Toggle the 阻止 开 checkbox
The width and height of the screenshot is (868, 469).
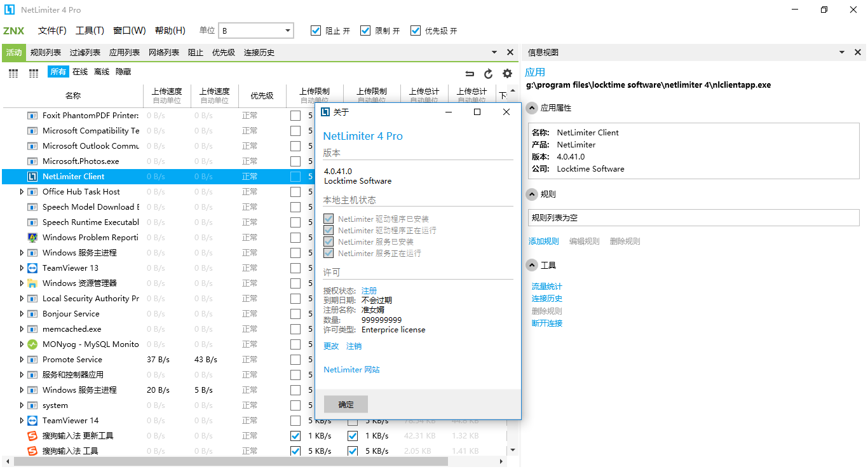(x=316, y=31)
